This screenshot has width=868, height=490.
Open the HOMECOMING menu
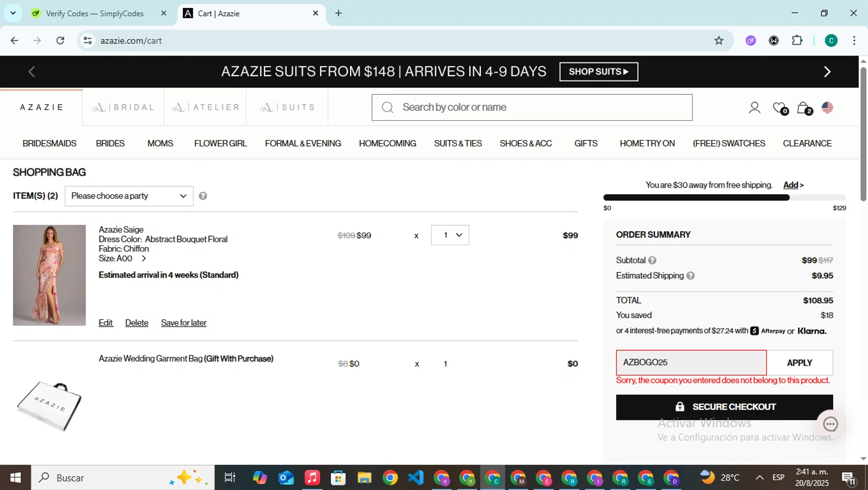click(x=387, y=143)
